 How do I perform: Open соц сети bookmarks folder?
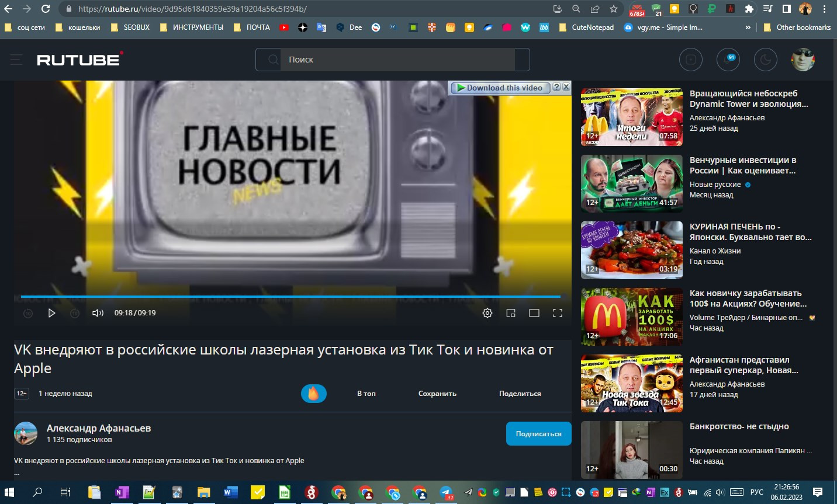(25, 27)
